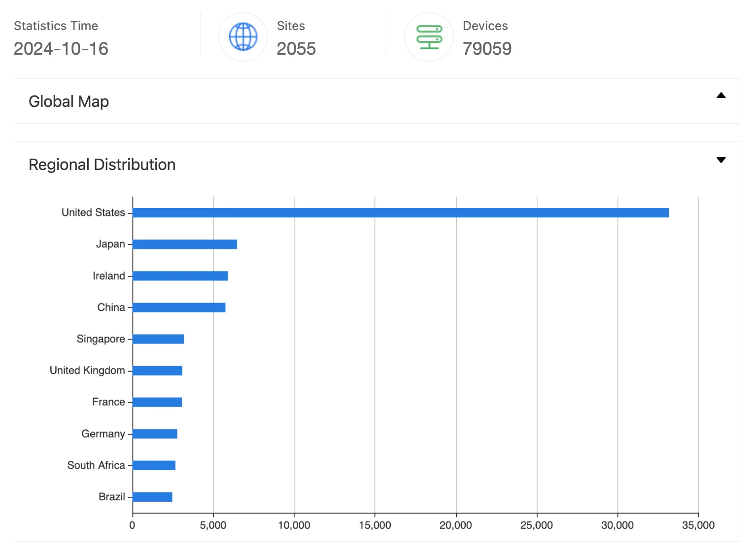Click the United States axis label
This screenshot has width=756, height=552.
pos(93,212)
